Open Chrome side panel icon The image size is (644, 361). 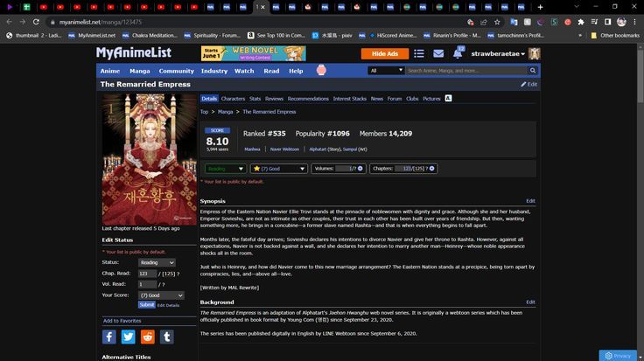[608, 22]
